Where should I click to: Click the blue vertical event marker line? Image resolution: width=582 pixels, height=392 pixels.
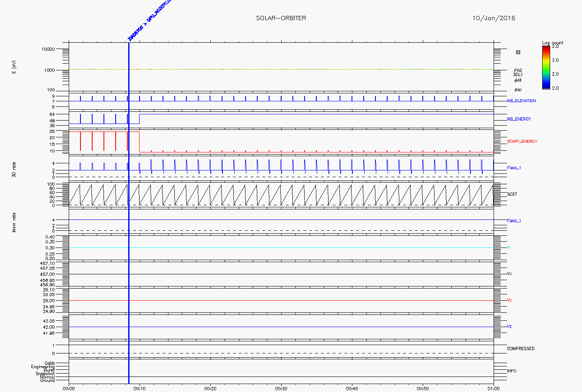[x=129, y=213]
